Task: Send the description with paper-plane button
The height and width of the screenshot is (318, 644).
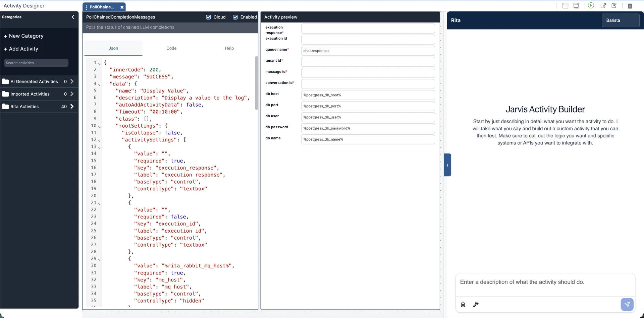Action: point(627,304)
